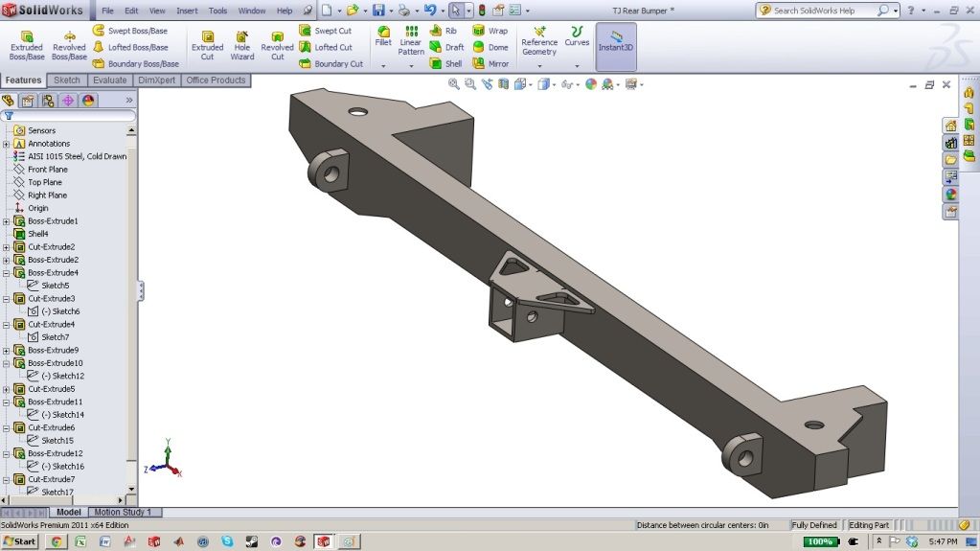Open the Insert menu

(x=187, y=11)
